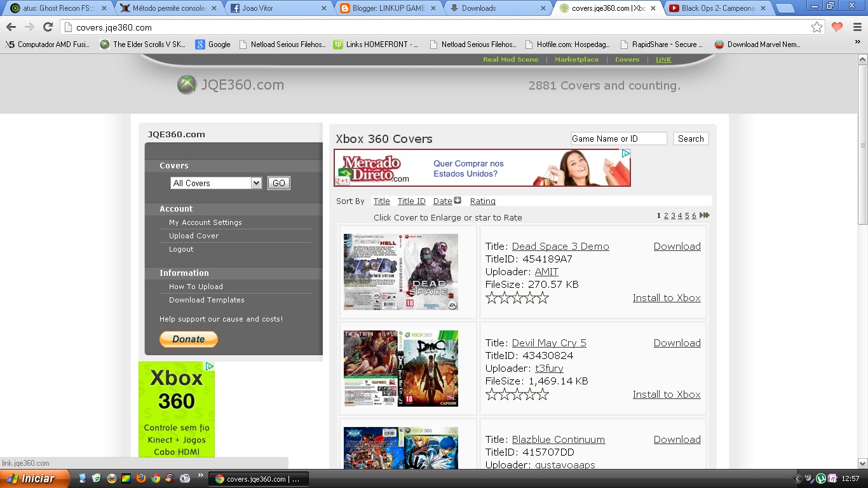Click the Search button
This screenshot has width=868, height=488.
[691, 139]
